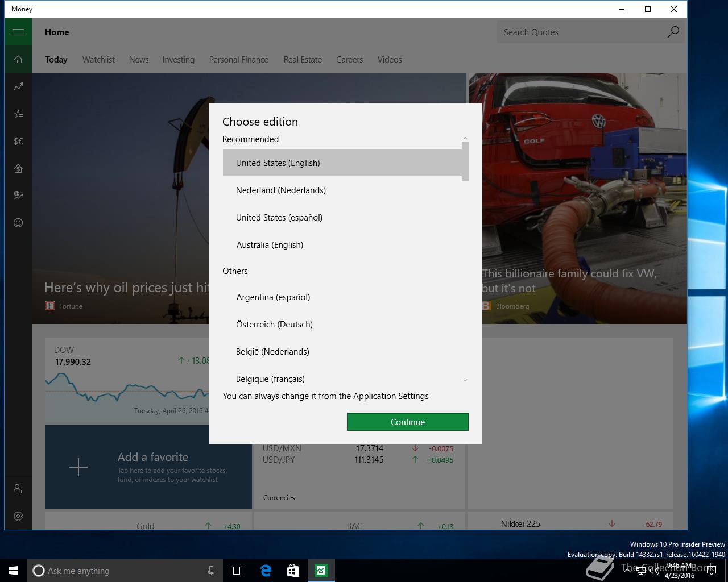Click the Add a favorite tile
Viewport: 728px width, 582px height.
[x=148, y=467]
